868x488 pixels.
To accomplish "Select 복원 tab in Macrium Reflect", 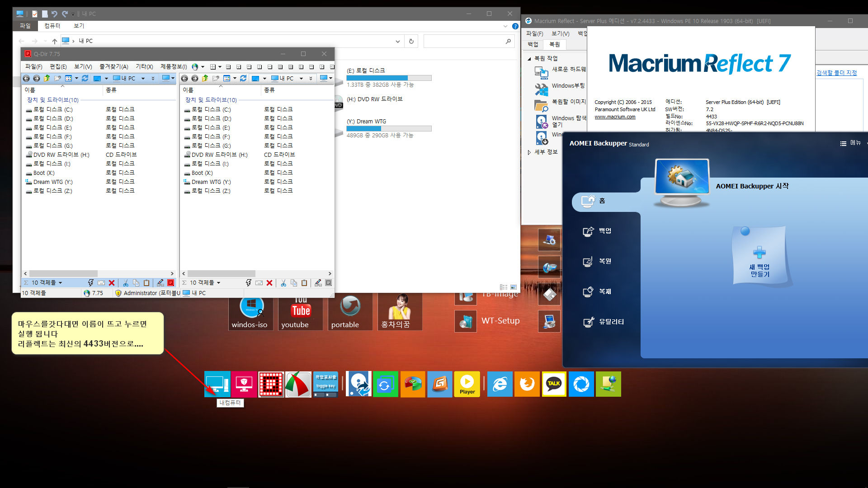I will (555, 44).
